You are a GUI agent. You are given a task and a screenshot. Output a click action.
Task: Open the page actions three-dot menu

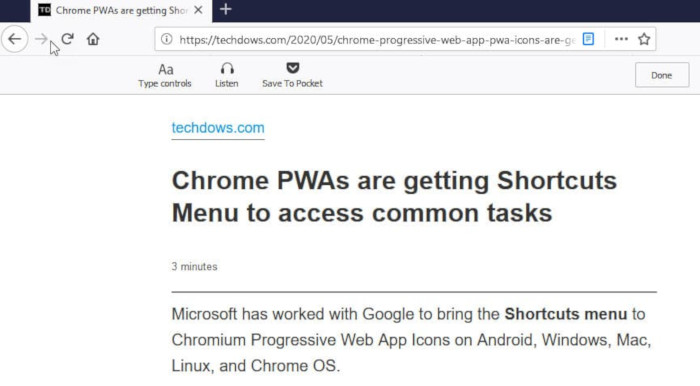click(x=621, y=39)
